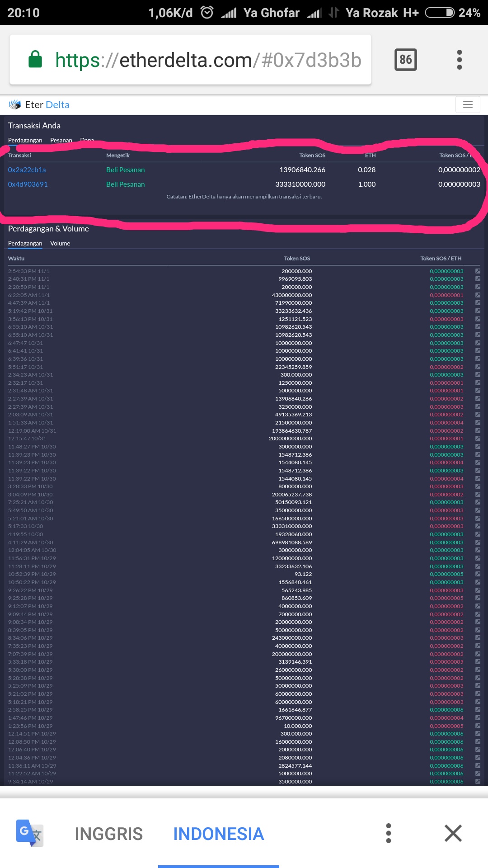This screenshot has width=488, height=868.
Task: Click the Waktu column header
Action: click(x=16, y=259)
